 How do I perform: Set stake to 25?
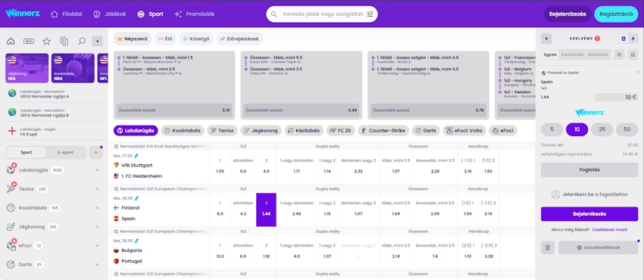[602, 129]
